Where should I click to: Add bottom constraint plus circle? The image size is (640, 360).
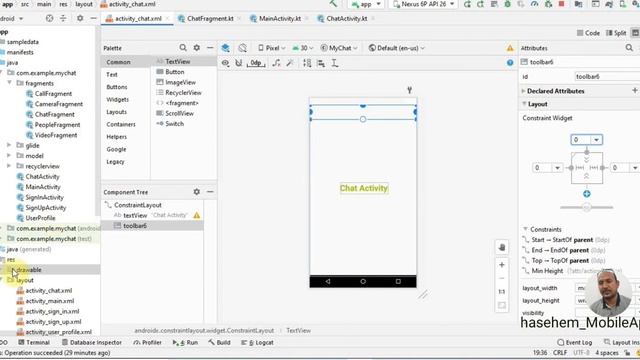587,194
